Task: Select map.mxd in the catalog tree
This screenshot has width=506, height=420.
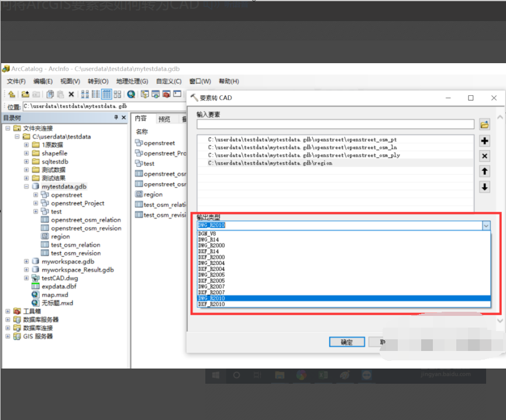Action: click(55, 295)
